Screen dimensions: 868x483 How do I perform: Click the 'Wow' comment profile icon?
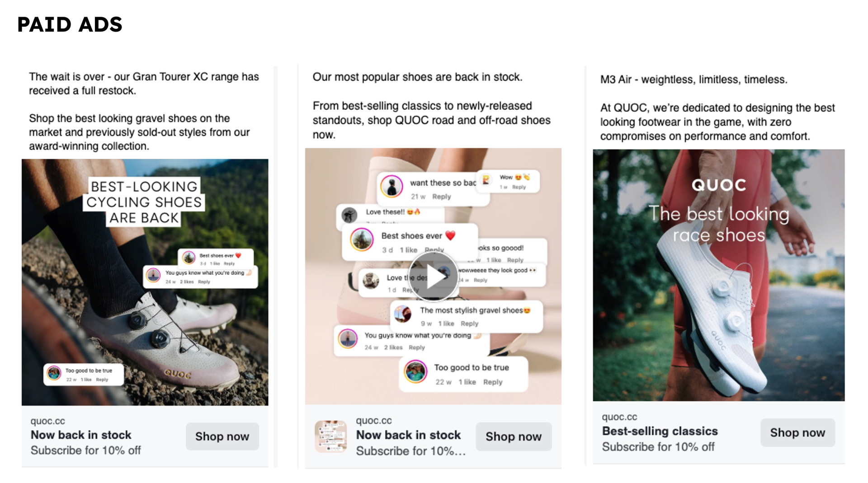486,180
